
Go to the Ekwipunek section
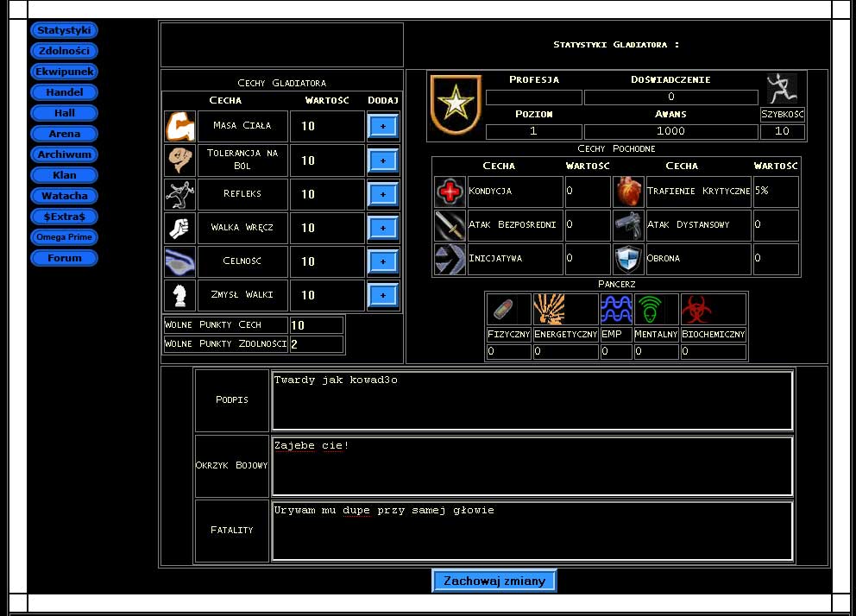point(64,72)
